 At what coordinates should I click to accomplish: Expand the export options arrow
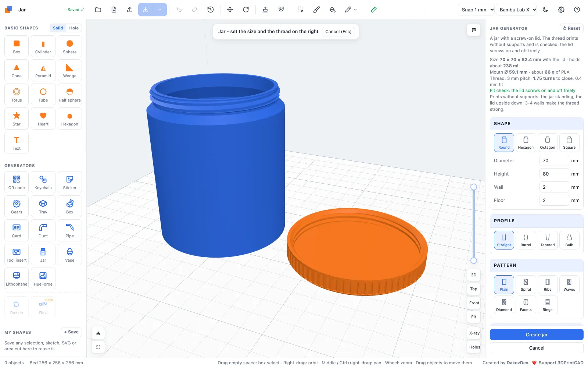(x=160, y=10)
